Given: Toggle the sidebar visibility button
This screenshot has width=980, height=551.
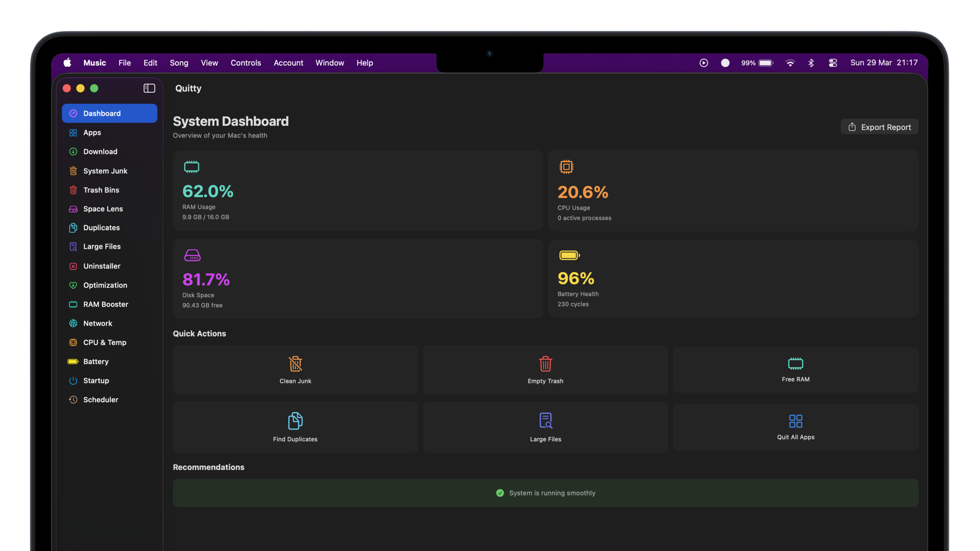Looking at the screenshot, I should tap(149, 88).
